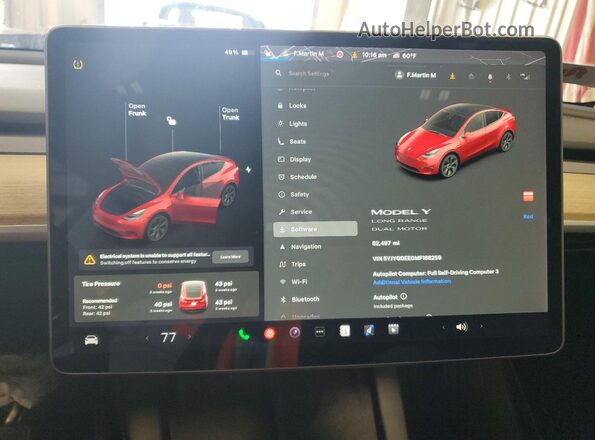Tap the red Sentry mode status icon

[x=340, y=55]
